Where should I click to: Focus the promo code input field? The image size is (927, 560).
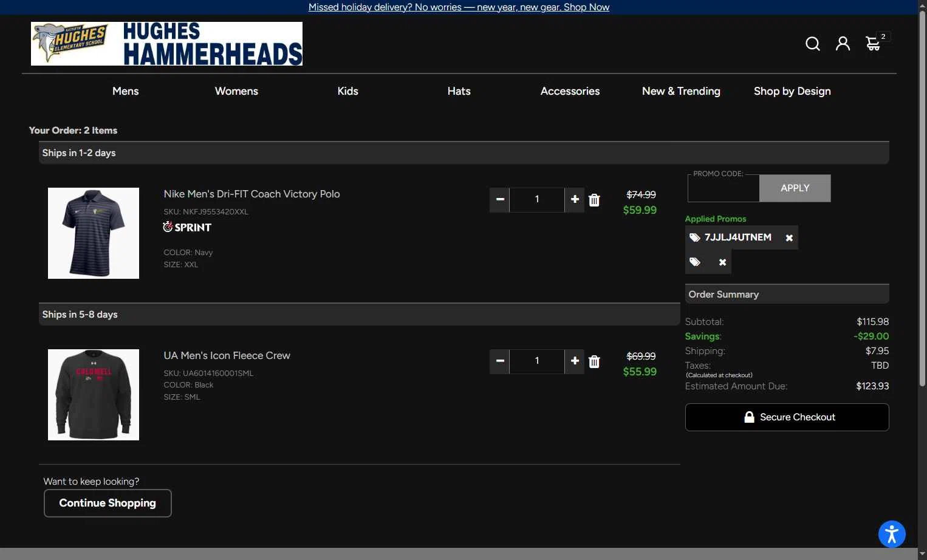(723, 188)
